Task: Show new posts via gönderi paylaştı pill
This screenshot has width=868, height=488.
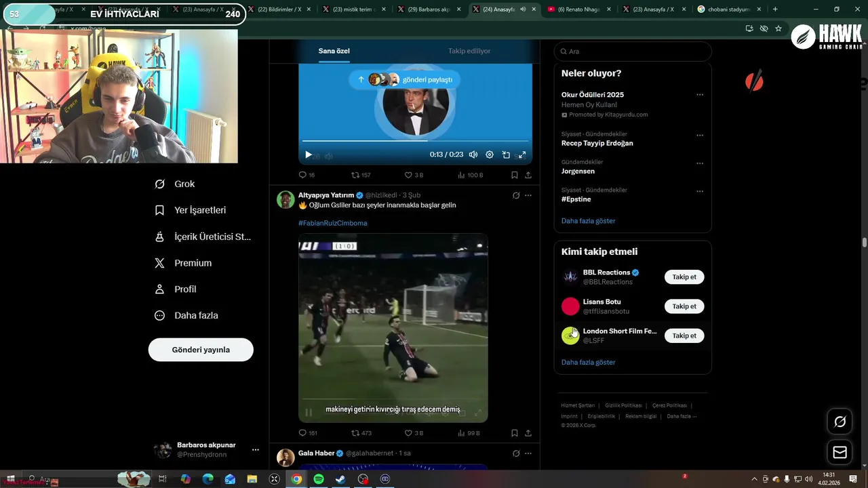Action: tap(405, 79)
